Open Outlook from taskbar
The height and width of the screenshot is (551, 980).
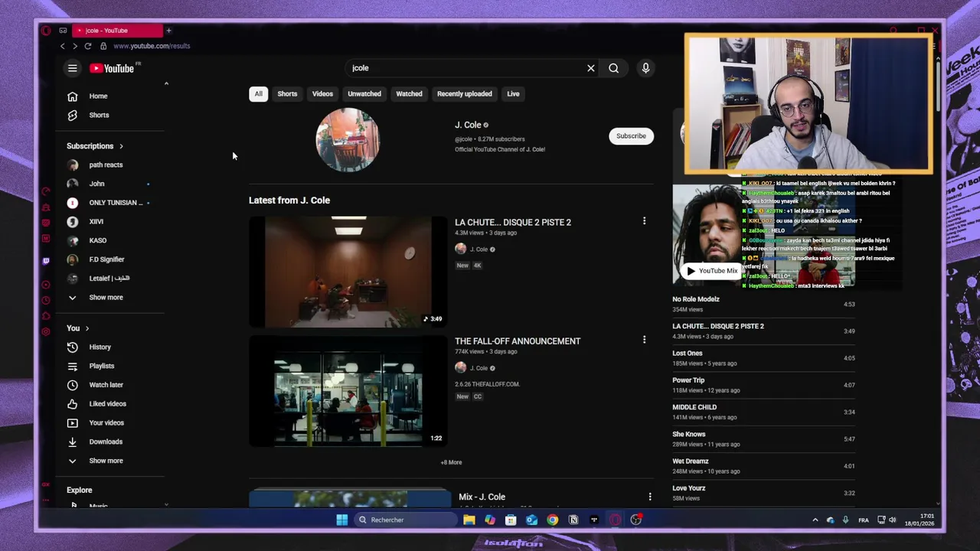[531, 520]
